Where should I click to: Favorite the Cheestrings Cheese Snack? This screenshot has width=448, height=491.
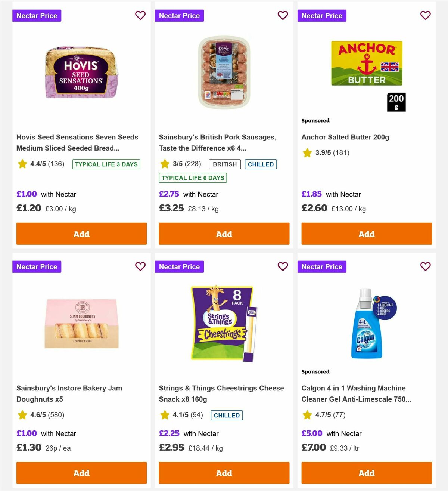283,266
